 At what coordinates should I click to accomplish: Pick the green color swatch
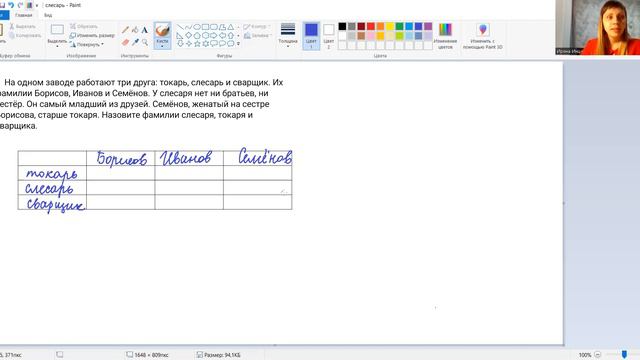click(399, 27)
